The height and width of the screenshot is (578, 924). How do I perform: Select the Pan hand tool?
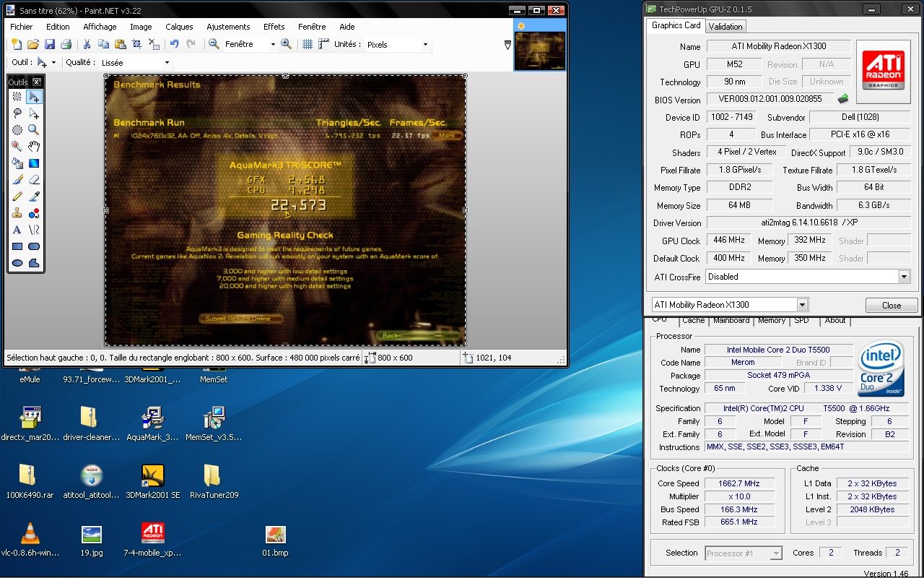pos(33,147)
